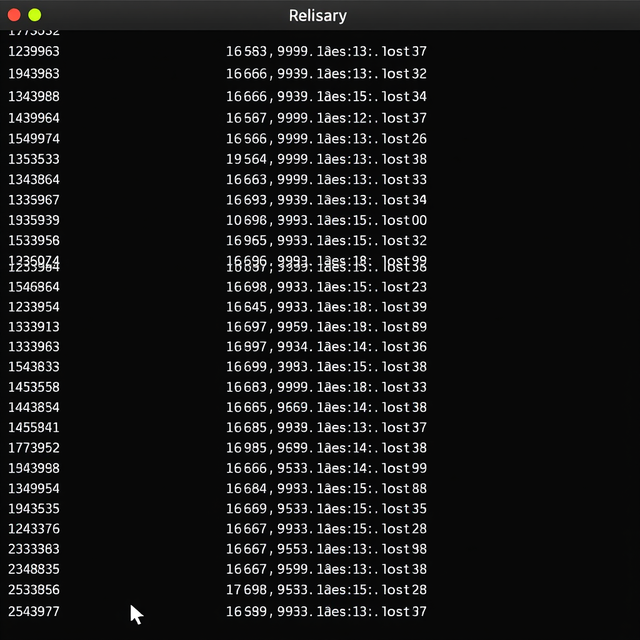Click the 'lost39' message beside 1233954
Screen dimensions: 640x640
404,307
